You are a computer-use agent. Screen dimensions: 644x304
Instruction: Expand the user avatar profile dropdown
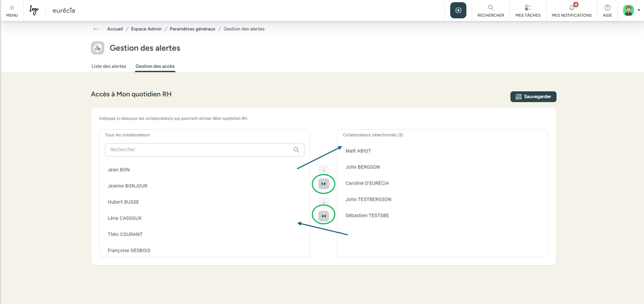point(630,10)
